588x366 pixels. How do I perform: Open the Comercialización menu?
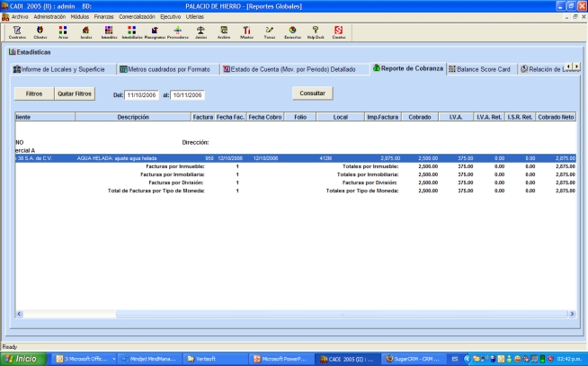[138, 17]
